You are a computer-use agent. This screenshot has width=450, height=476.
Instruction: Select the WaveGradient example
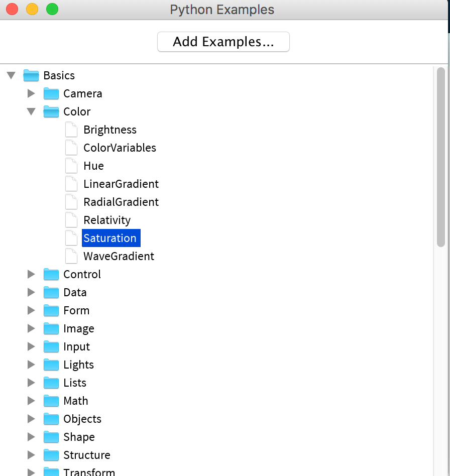pos(119,256)
